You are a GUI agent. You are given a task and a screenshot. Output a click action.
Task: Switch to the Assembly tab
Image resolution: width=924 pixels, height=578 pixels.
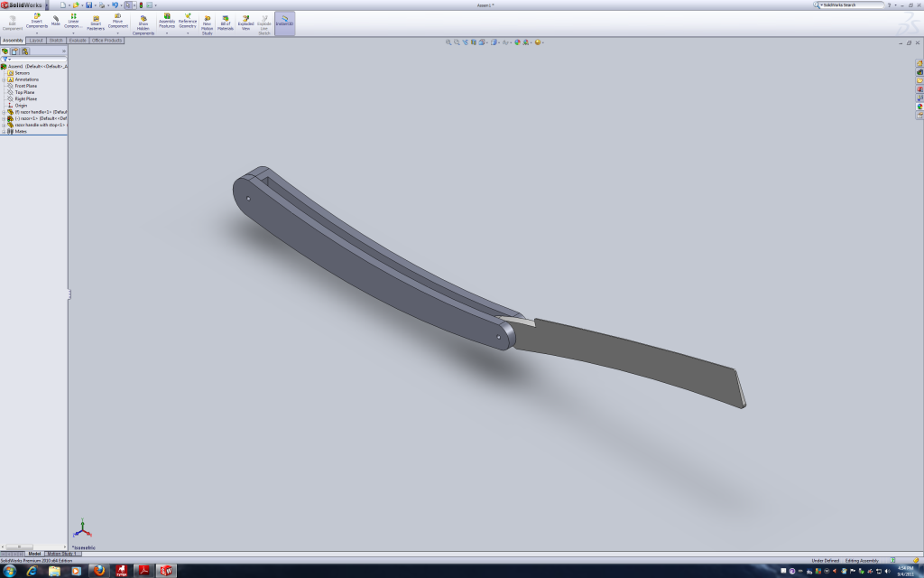click(x=13, y=40)
